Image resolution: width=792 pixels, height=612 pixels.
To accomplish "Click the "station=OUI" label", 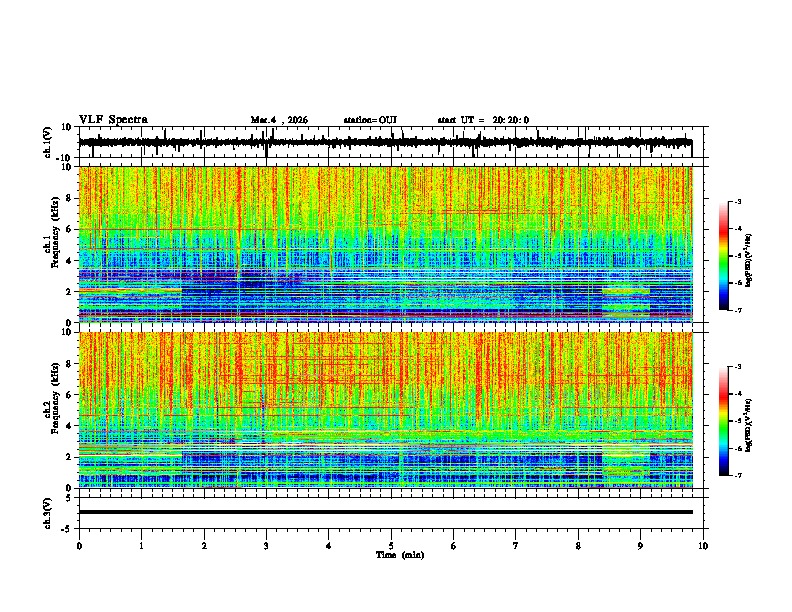I will click(370, 120).
